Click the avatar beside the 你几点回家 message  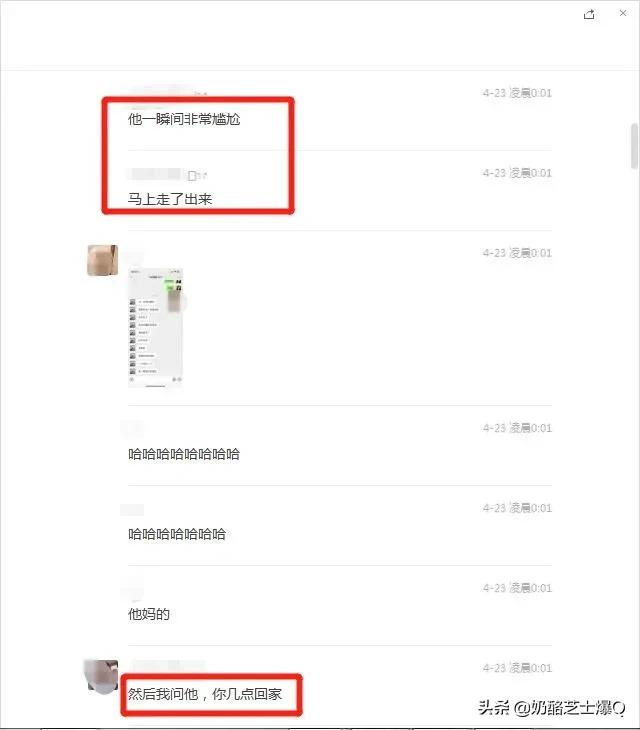point(101,676)
